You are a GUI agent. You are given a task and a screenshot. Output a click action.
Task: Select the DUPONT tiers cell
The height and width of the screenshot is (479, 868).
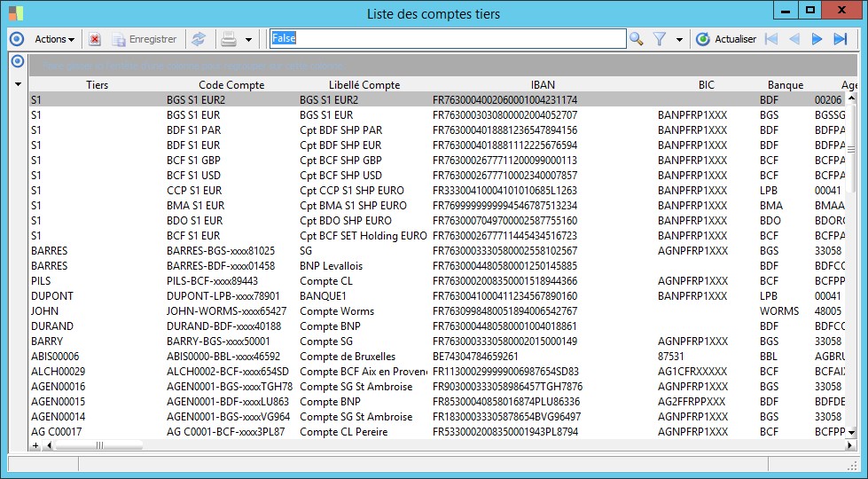click(x=97, y=296)
